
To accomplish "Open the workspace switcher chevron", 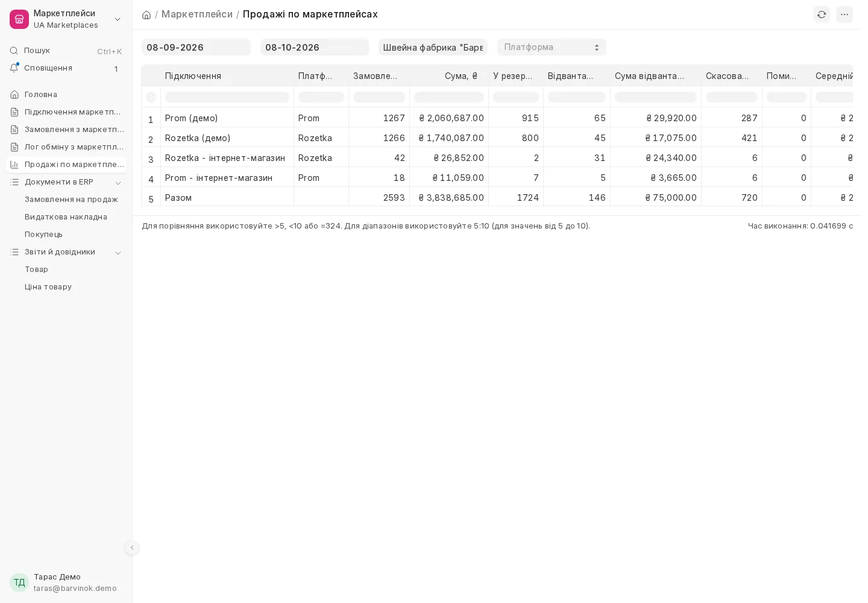I will pyautogui.click(x=118, y=19).
